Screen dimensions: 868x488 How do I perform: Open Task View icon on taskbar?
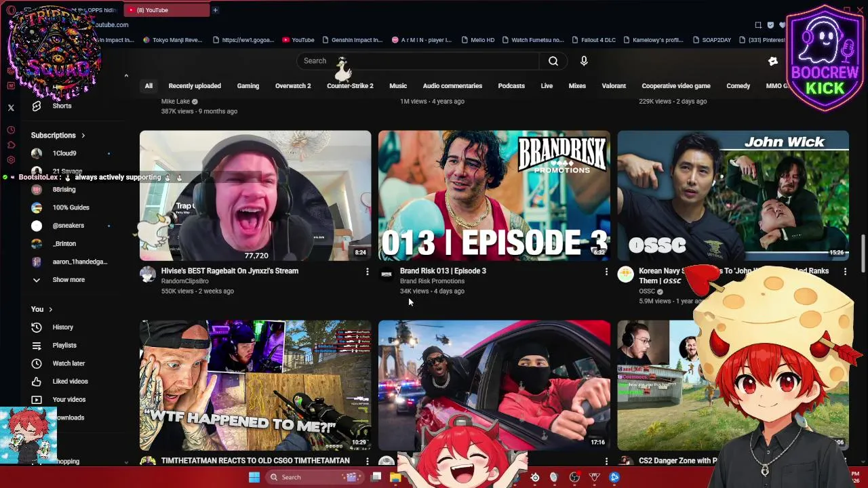coord(376,477)
